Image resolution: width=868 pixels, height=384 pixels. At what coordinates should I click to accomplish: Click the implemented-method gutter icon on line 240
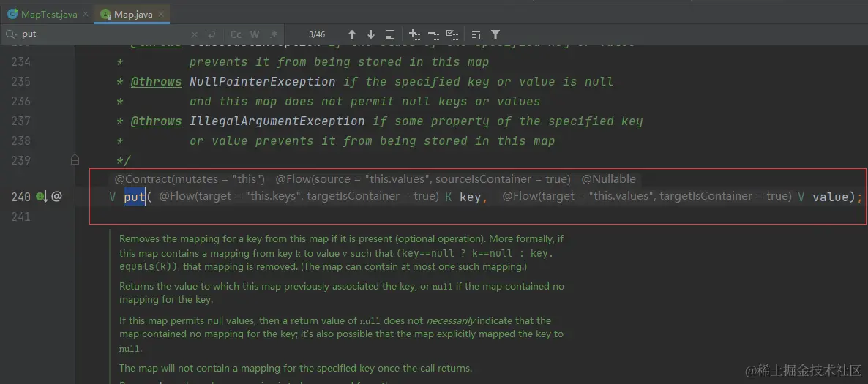point(42,197)
